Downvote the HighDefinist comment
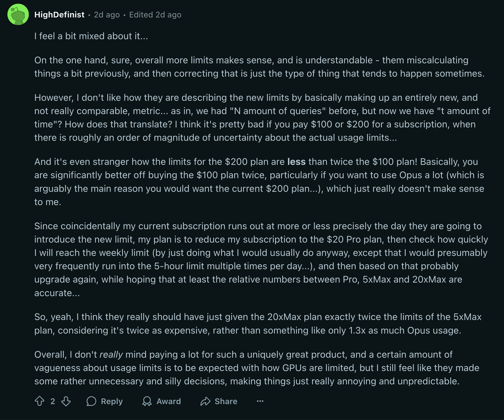This screenshot has width=504, height=420. tap(66, 401)
